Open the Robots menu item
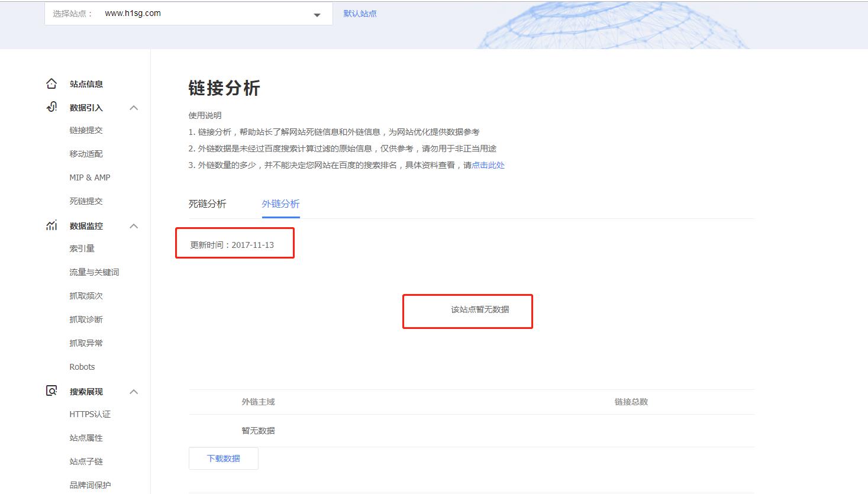 [x=82, y=367]
